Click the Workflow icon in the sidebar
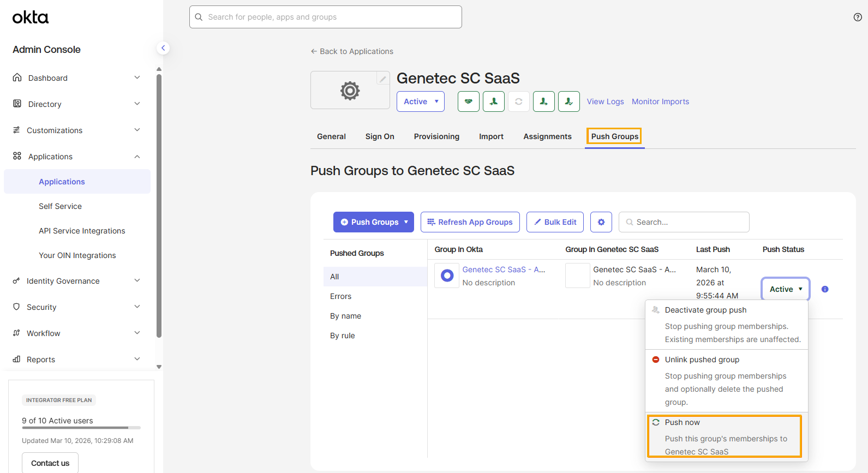Screen dimensions: 868x473 click(16, 333)
